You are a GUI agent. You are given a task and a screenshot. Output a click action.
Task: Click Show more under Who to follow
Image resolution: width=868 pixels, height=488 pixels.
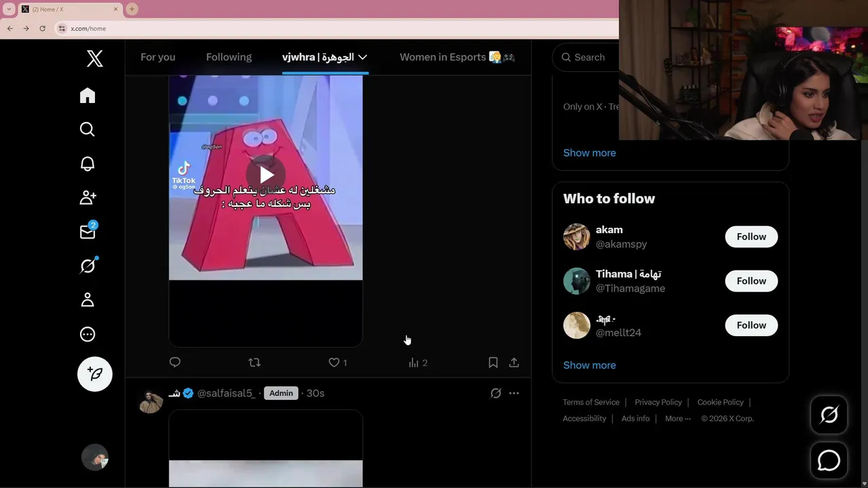(589, 365)
